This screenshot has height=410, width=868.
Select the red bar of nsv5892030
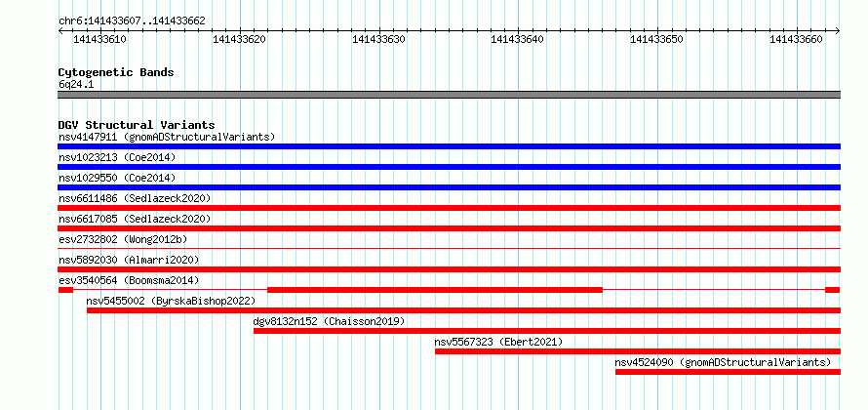[449, 269]
